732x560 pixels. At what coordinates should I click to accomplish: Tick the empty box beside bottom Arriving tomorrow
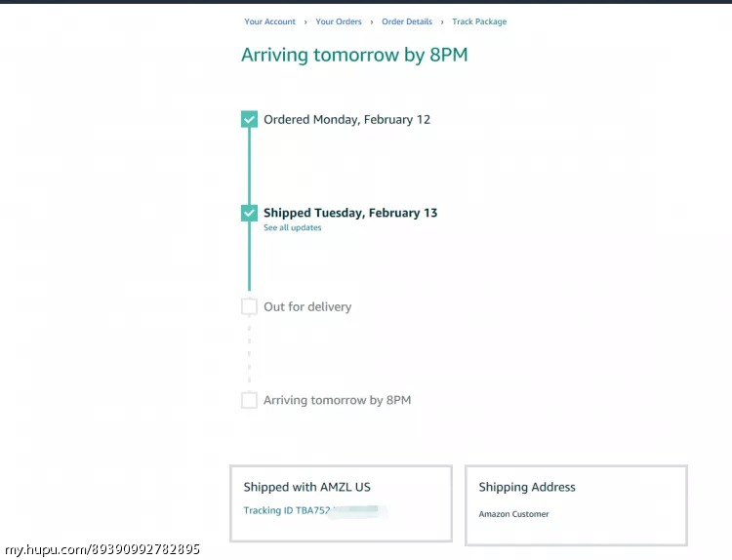[249, 400]
